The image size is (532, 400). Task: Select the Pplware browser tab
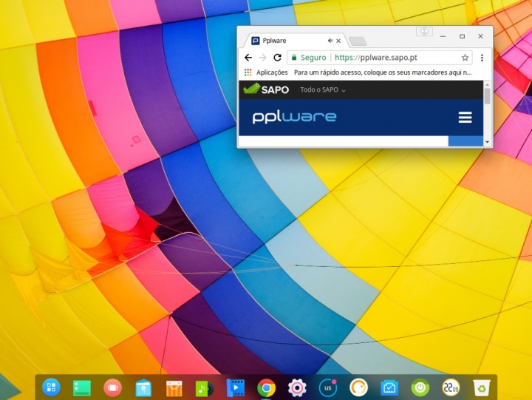pos(288,41)
